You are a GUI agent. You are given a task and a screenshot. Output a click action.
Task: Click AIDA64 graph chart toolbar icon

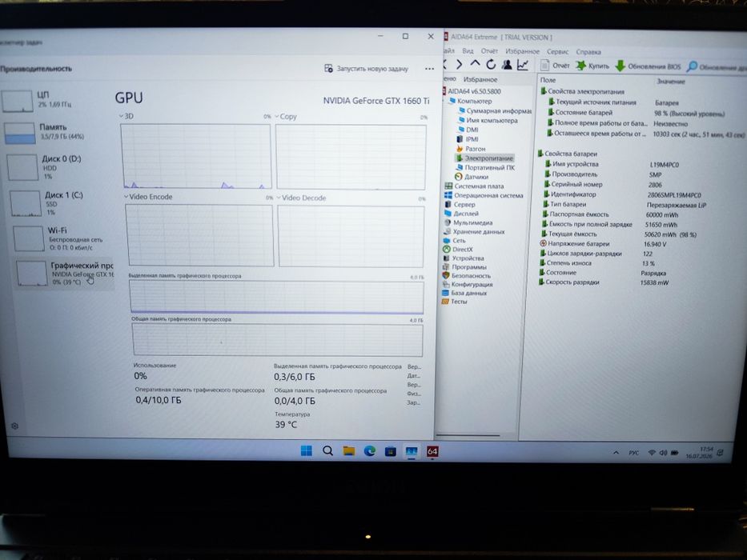coord(523,65)
